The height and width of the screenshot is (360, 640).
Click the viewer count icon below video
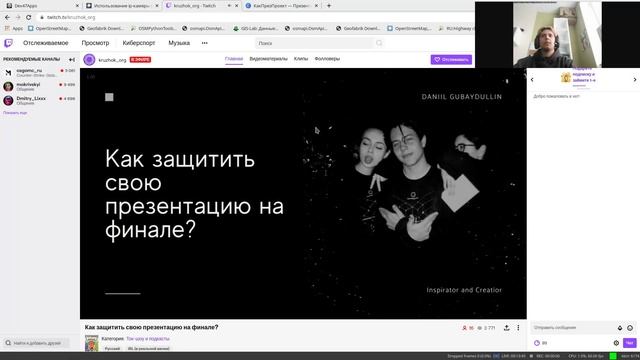click(x=464, y=328)
